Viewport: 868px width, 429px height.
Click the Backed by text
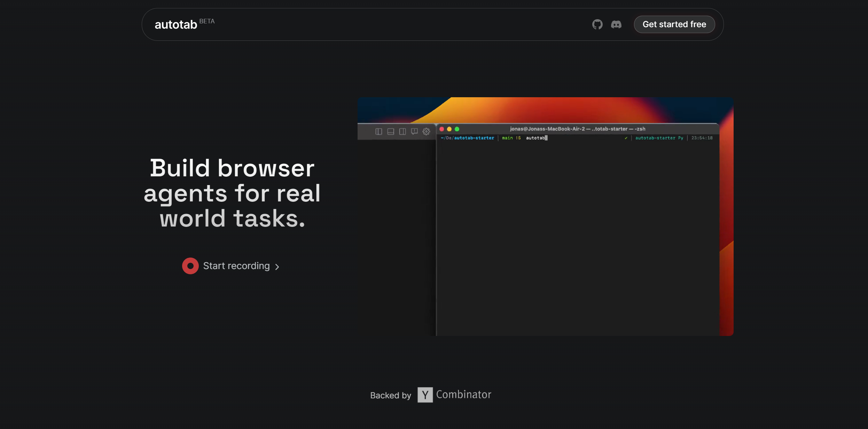coord(390,395)
